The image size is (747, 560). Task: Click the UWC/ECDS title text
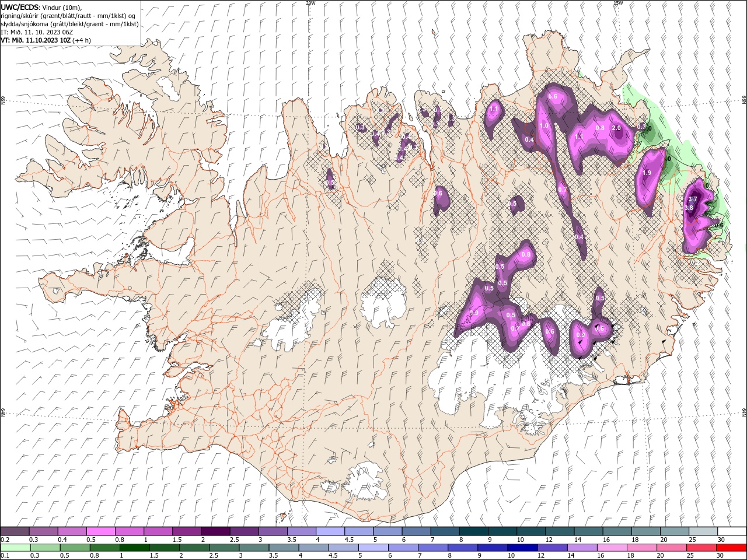20,7
